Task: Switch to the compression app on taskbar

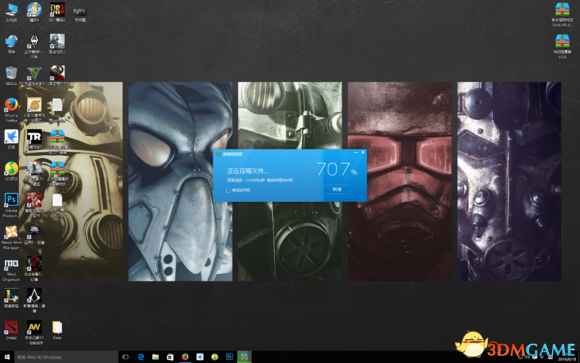Action: pos(244,357)
